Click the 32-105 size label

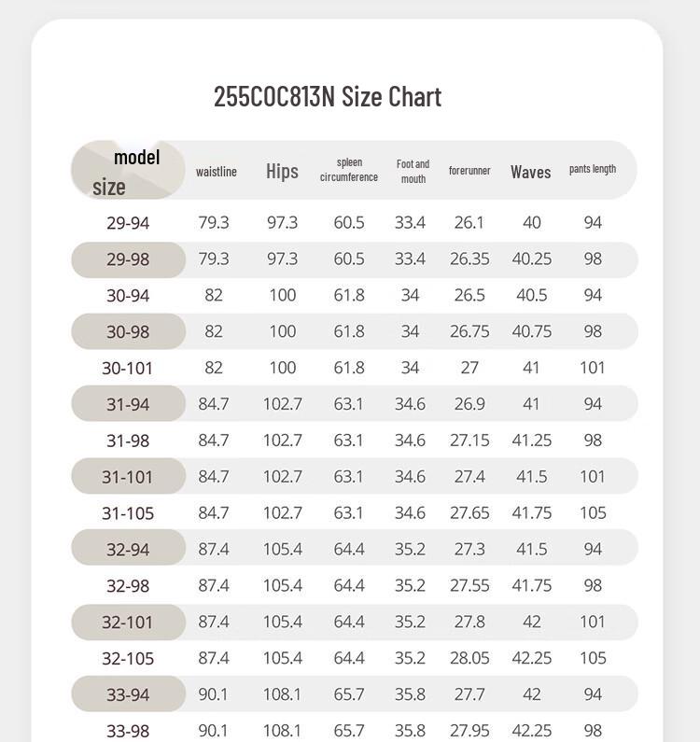128,659
